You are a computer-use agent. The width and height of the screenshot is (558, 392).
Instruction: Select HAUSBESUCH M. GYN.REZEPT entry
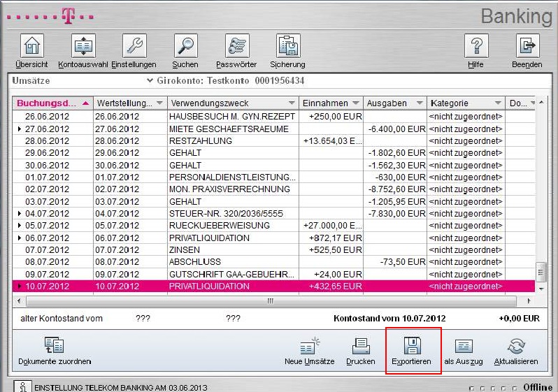pos(232,117)
